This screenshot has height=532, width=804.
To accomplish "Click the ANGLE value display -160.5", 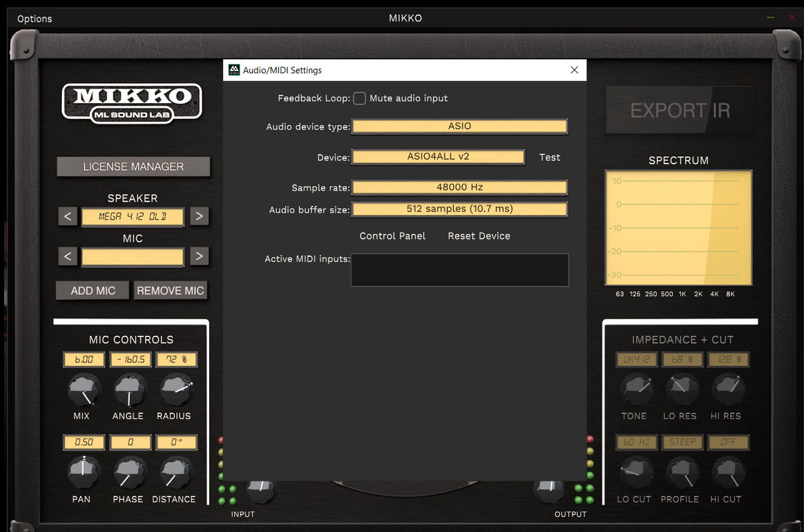I will pyautogui.click(x=130, y=360).
